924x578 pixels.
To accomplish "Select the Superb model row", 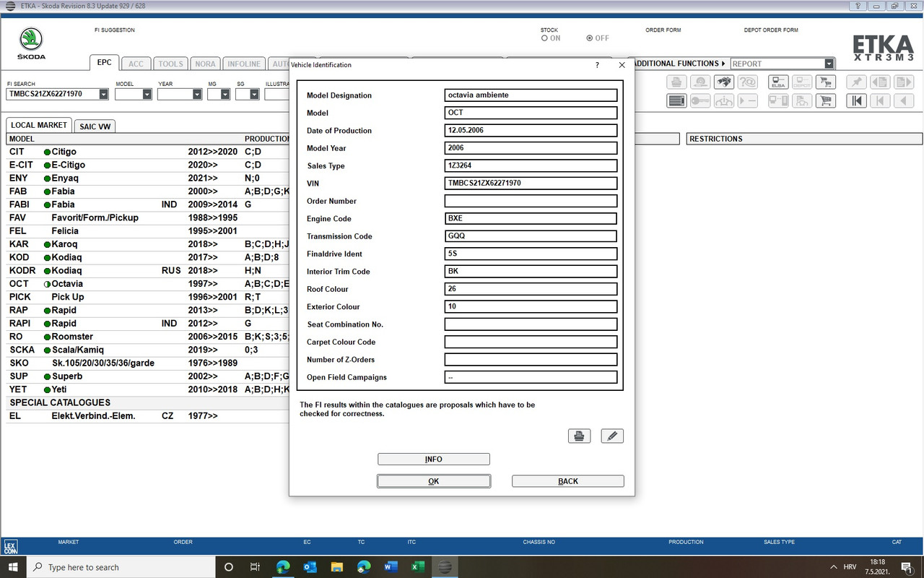I will click(147, 376).
